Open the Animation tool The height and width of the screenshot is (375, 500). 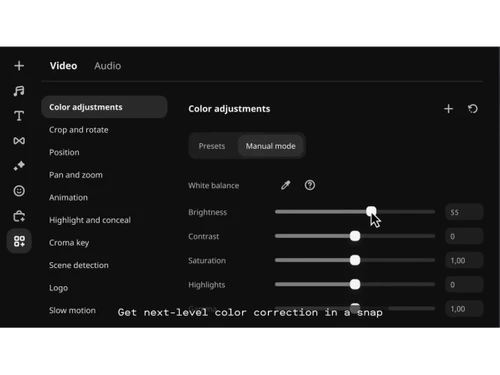[68, 197]
